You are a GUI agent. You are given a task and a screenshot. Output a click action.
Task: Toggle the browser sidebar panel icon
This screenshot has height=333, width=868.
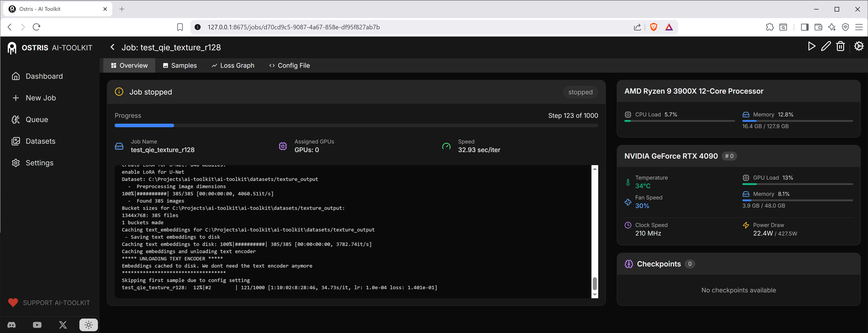click(x=805, y=27)
